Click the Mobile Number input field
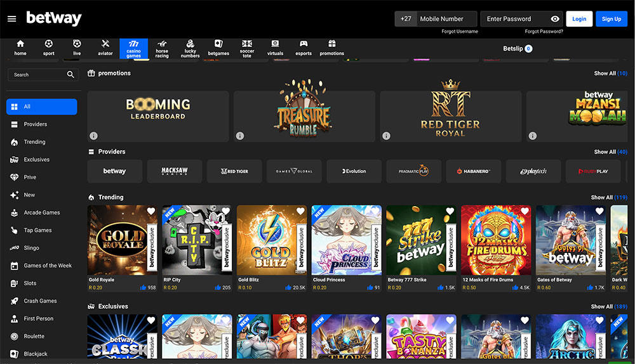 pos(446,19)
